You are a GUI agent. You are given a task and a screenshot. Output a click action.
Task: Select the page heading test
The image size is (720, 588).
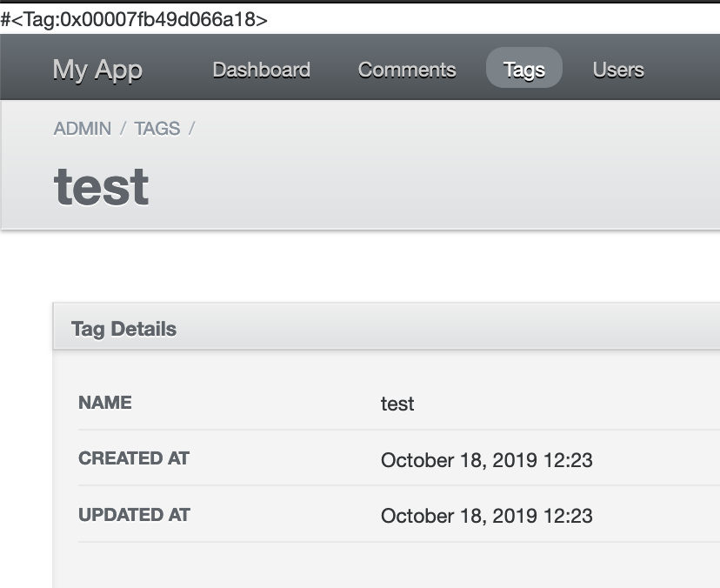(101, 184)
